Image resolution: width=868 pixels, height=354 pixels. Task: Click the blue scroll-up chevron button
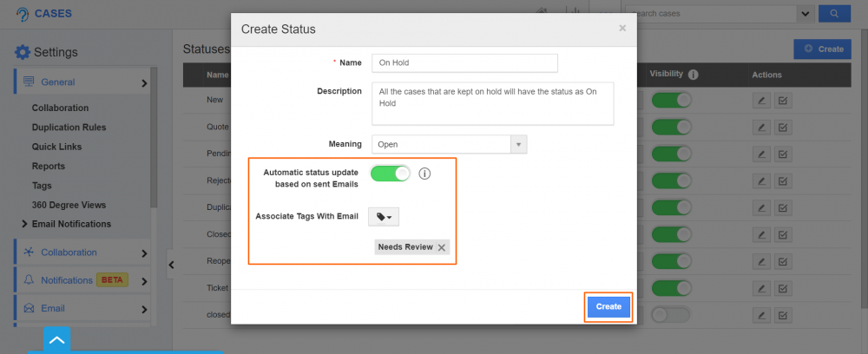tap(56, 340)
